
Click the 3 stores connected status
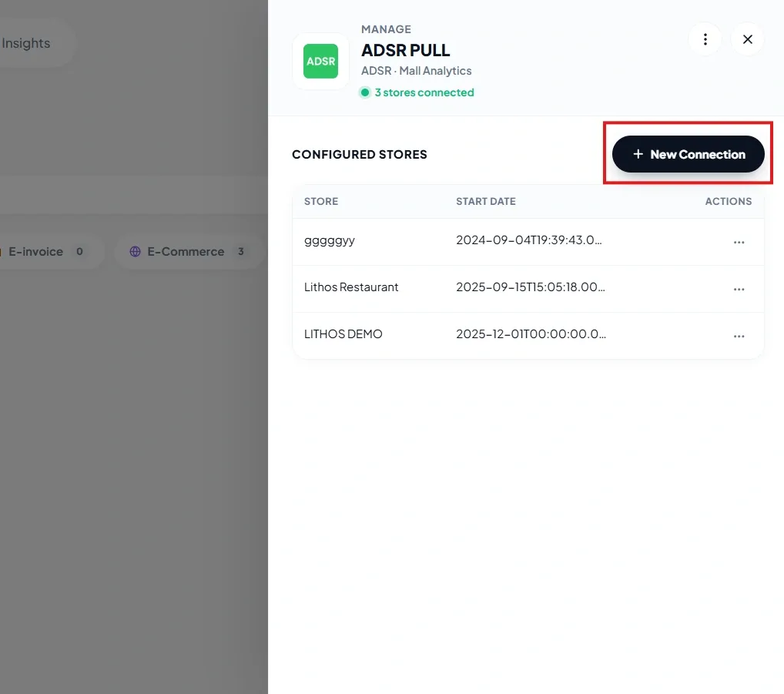tap(417, 92)
